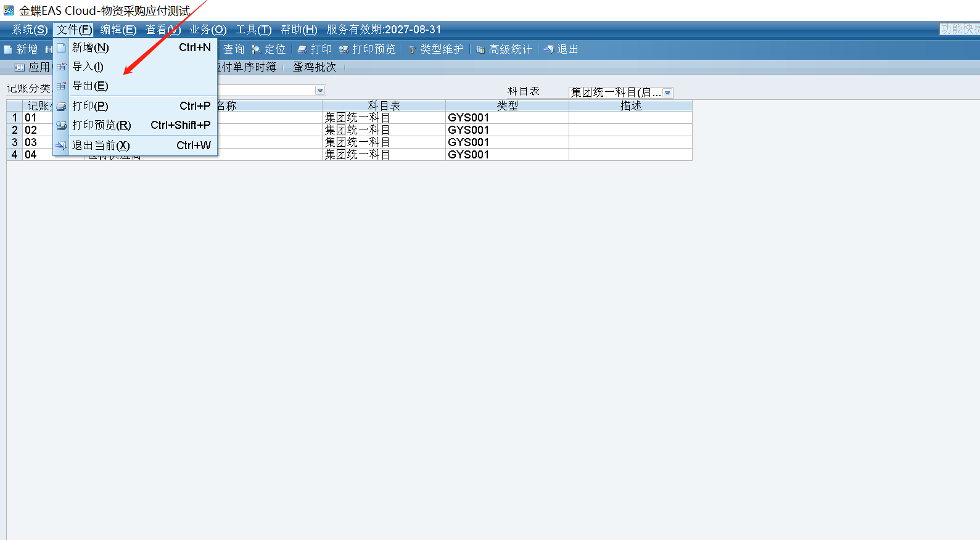Click the Kingdee EAS app icon in title bar
980x540 pixels.
tap(9, 10)
